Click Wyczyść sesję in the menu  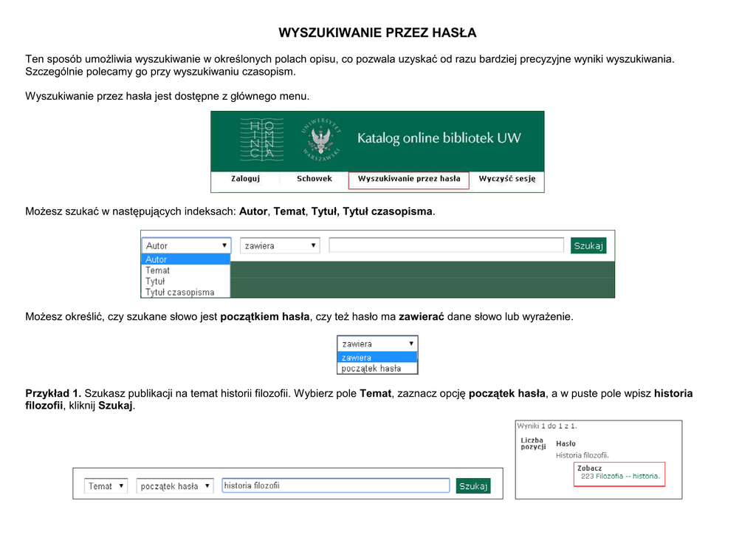point(506,179)
